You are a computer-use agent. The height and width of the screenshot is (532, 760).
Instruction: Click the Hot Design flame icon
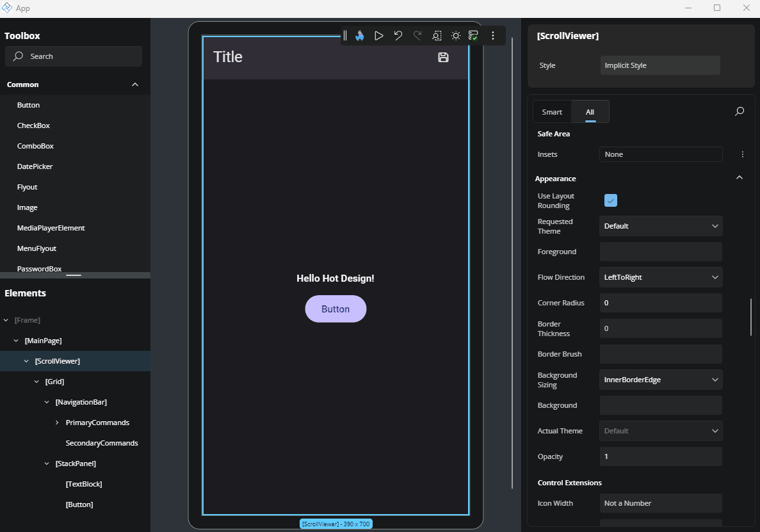359,35
